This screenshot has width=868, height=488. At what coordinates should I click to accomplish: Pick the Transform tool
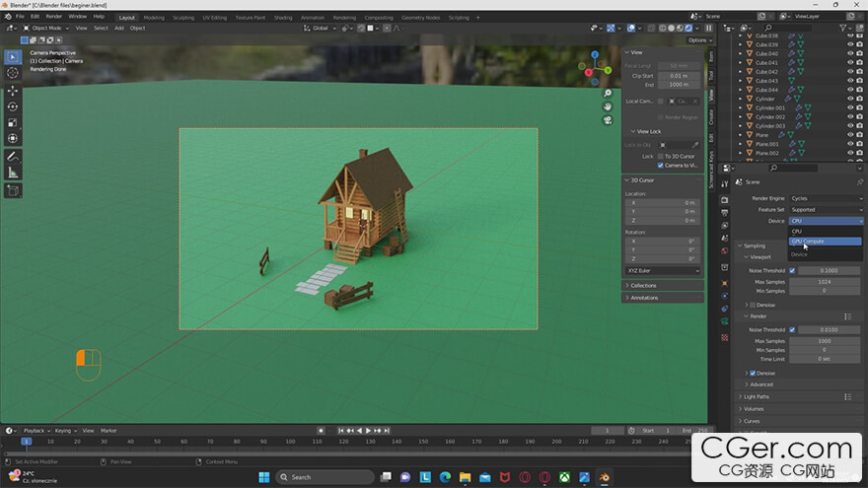[x=13, y=139]
